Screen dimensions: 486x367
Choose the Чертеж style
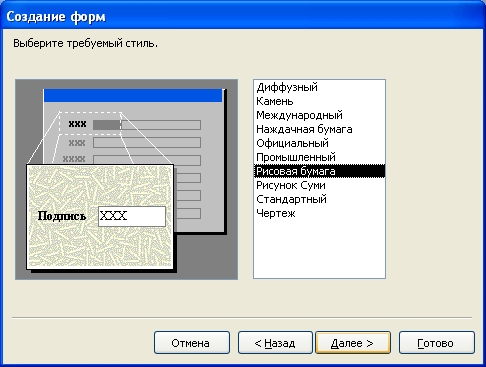[319, 213]
